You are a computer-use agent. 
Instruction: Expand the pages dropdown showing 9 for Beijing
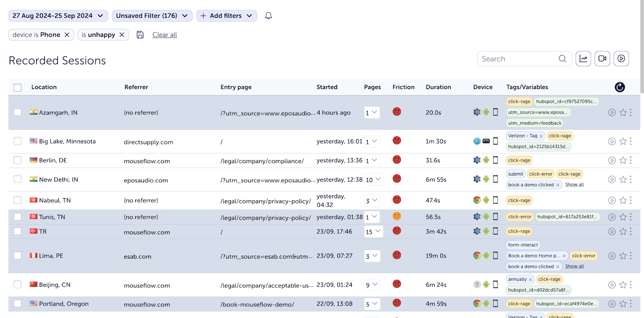(x=372, y=285)
